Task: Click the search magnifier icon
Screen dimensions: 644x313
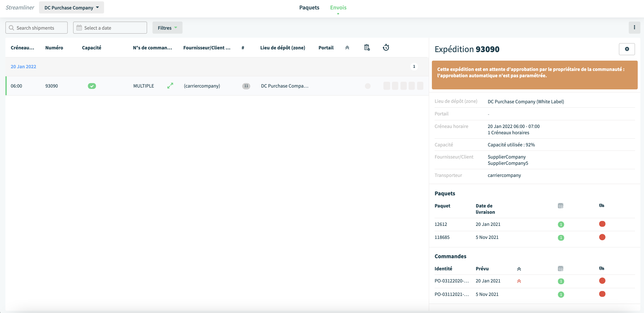Action: [11, 28]
